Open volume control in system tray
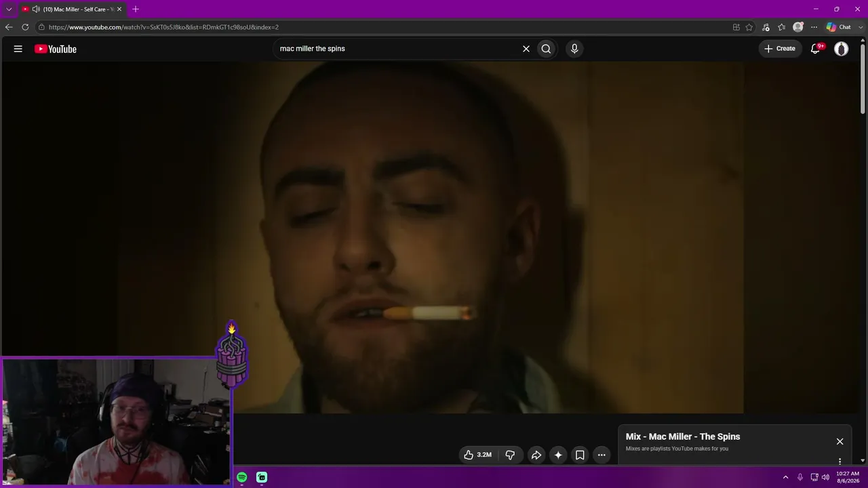 pyautogui.click(x=825, y=477)
